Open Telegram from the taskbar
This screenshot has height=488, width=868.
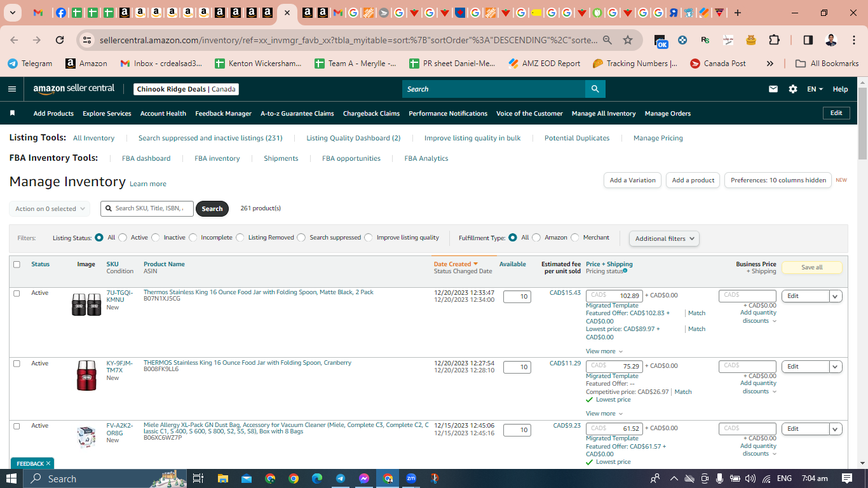pyautogui.click(x=341, y=478)
